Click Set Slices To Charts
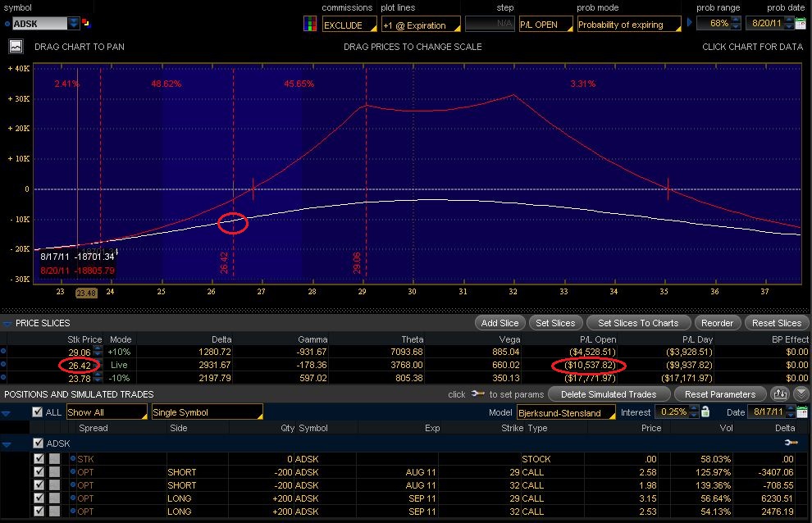 638,323
